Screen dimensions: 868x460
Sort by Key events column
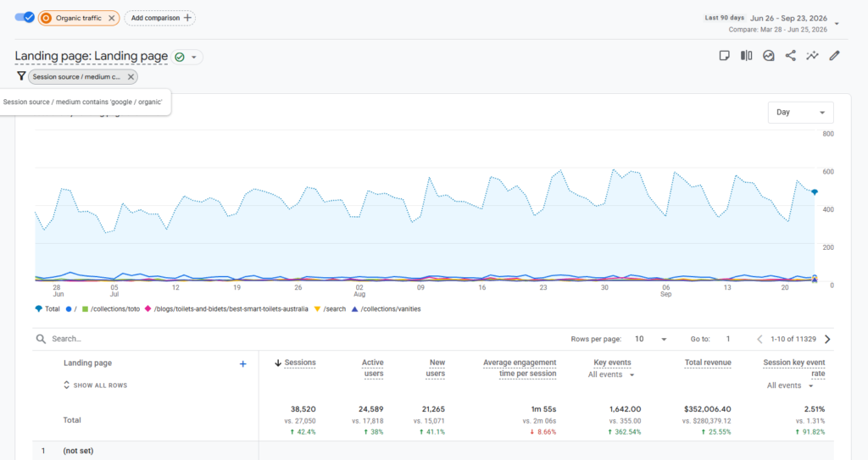(x=612, y=363)
